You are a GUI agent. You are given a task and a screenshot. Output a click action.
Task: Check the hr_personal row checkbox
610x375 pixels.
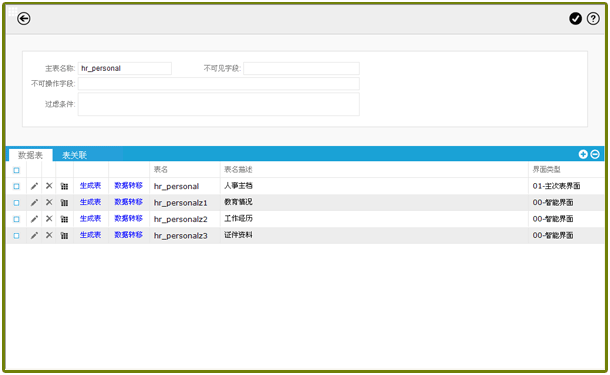(x=16, y=186)
